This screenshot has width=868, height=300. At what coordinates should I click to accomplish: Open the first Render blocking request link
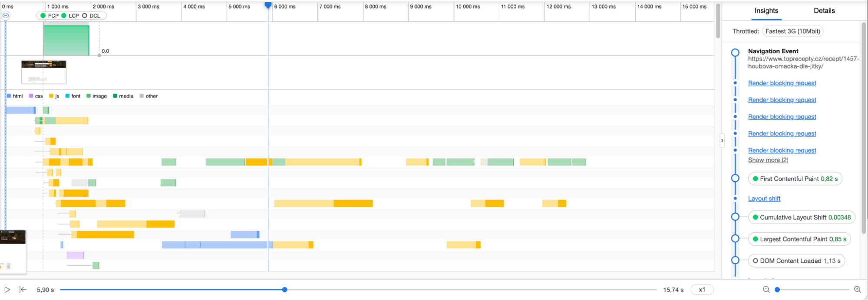click(782, 83)
